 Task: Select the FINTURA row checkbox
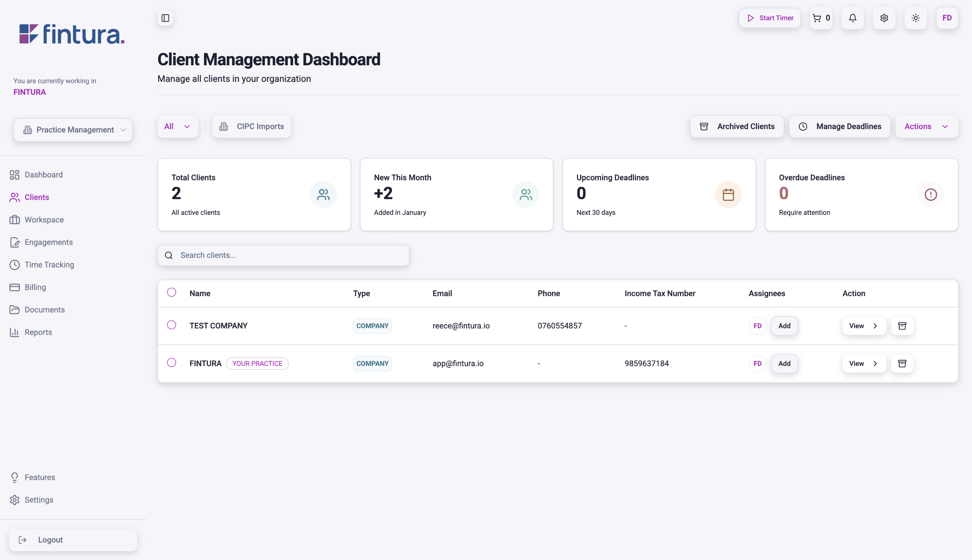click(x=172, y=363)
